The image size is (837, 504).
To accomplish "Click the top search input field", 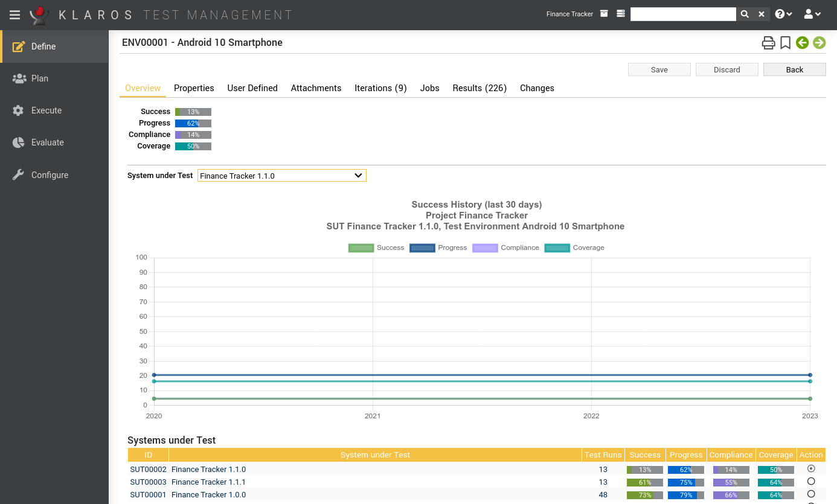I will point(683,14).
